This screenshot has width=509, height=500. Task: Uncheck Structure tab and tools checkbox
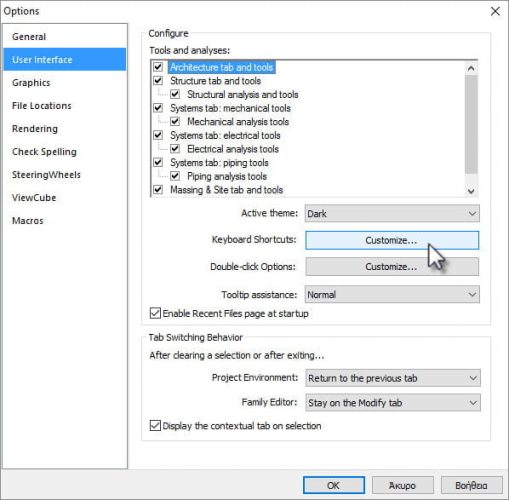pyautogui.click(x=158, y=81)
